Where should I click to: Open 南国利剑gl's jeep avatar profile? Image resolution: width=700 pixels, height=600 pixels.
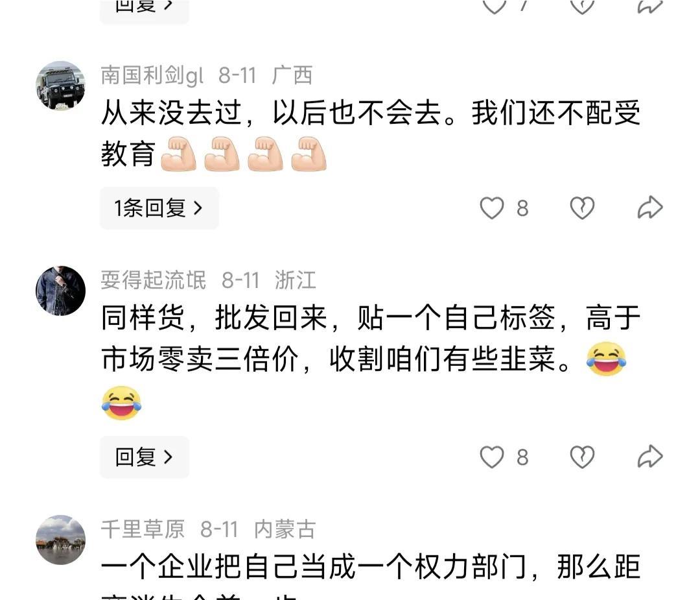[61, 86]
